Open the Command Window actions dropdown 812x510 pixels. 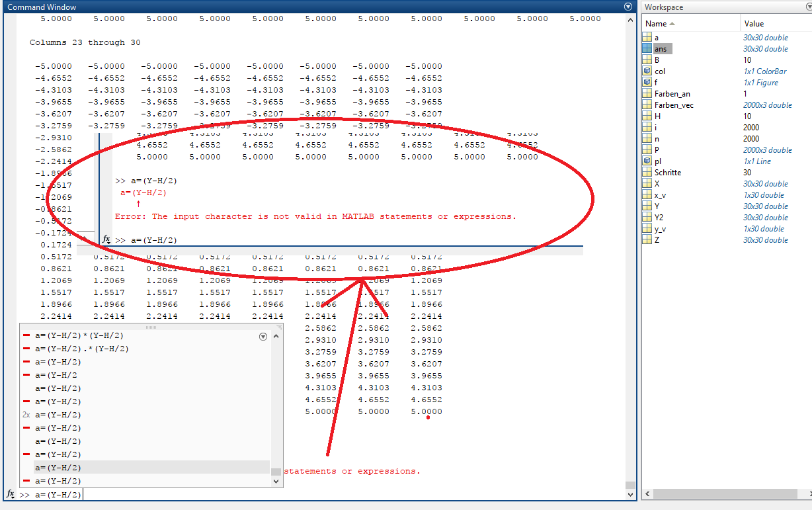click(x=628, y=7)
